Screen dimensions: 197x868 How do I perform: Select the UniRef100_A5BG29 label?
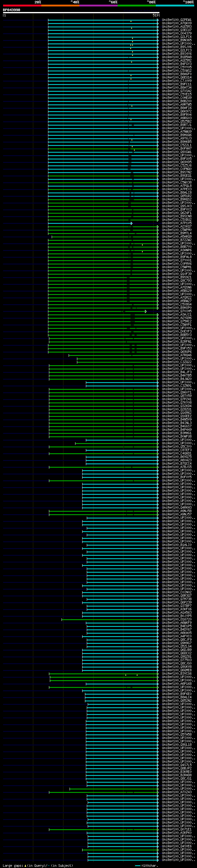(177, 291)
